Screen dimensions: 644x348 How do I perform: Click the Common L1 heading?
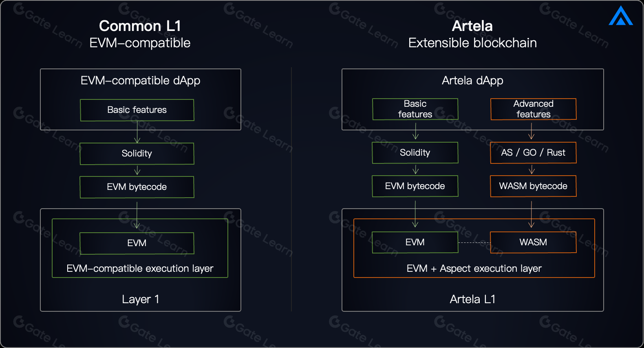pyautogui.click(x=140, y=26)
